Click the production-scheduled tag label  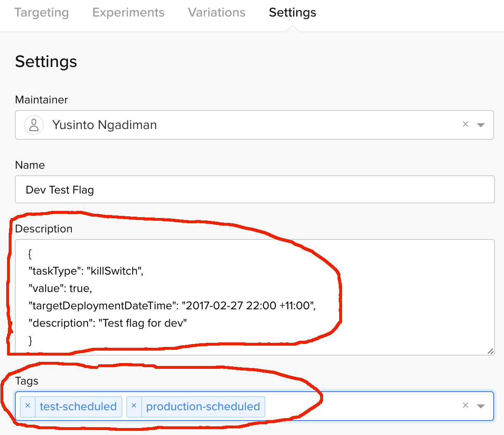tap(203, 406)
